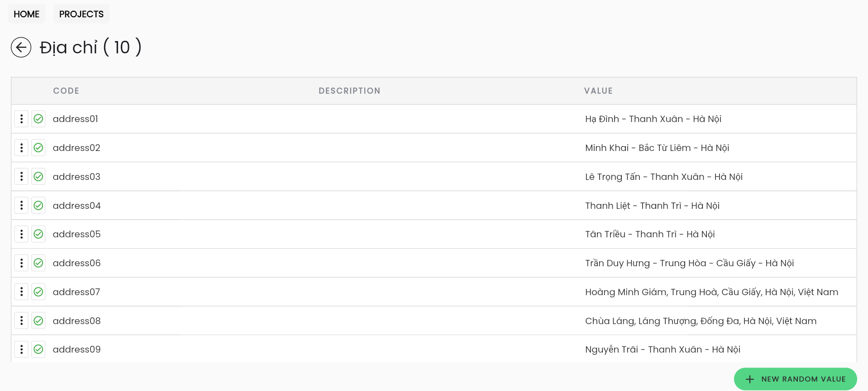Click the 'Địa chỉ ( 10 )' page title
This screenshot has width=868, height=391.
click(x=91, y=47)
